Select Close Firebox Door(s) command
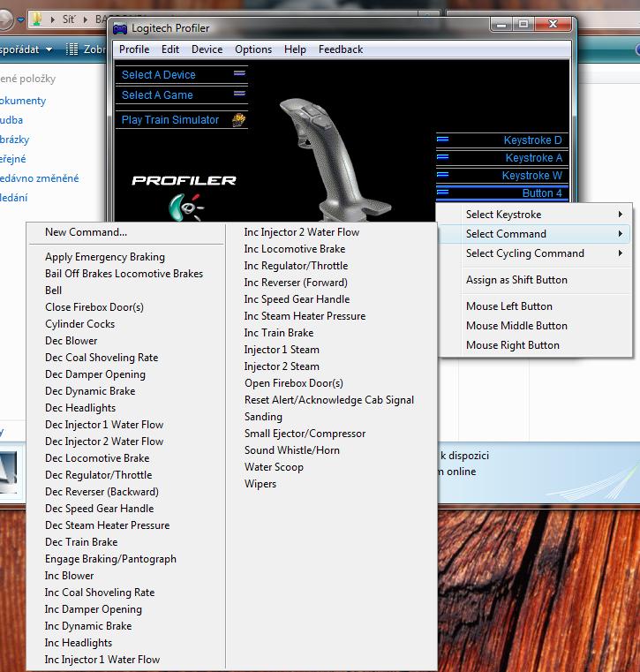 click(94, 307)
